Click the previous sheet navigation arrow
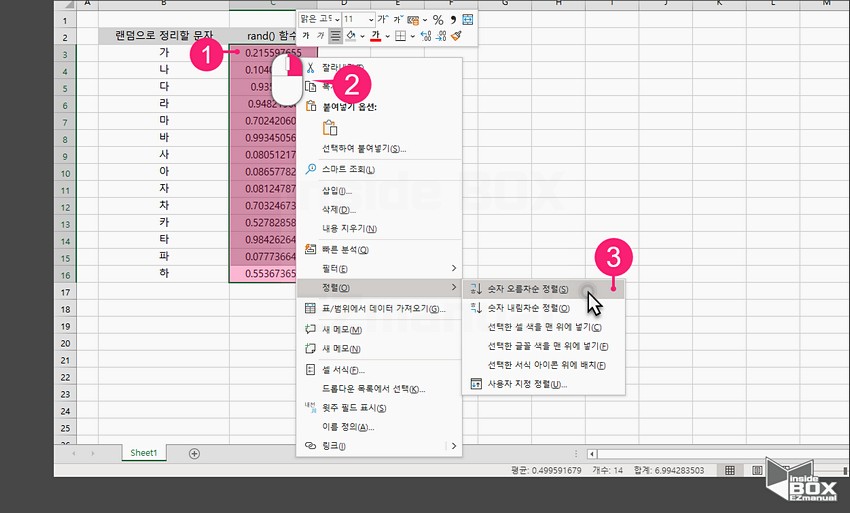 click(74, 453)
